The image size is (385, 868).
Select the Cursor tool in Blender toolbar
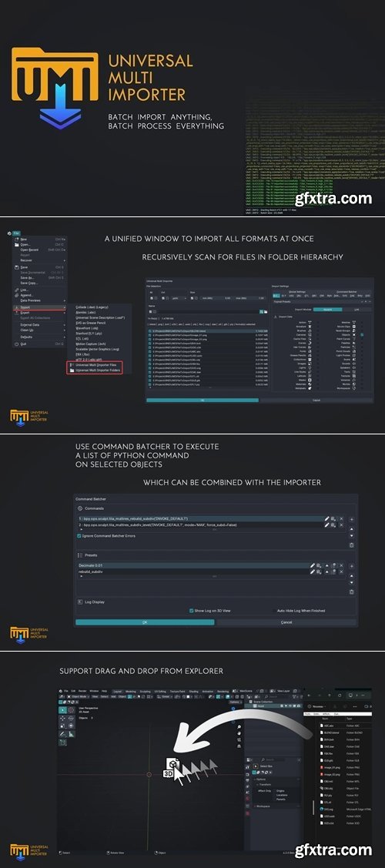tap(71, 709)
